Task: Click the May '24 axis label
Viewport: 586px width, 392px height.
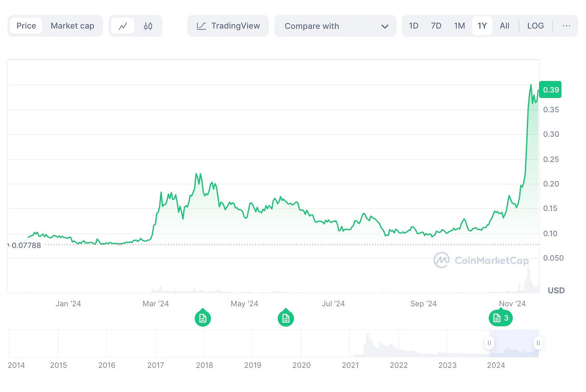Action: pyautogui.click(x=244, y=304)
